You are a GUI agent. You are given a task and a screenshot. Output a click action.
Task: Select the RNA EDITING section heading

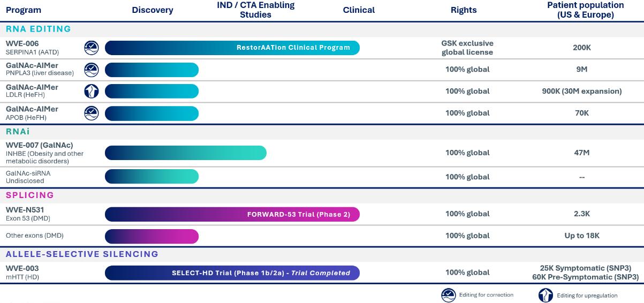(39, 29)
